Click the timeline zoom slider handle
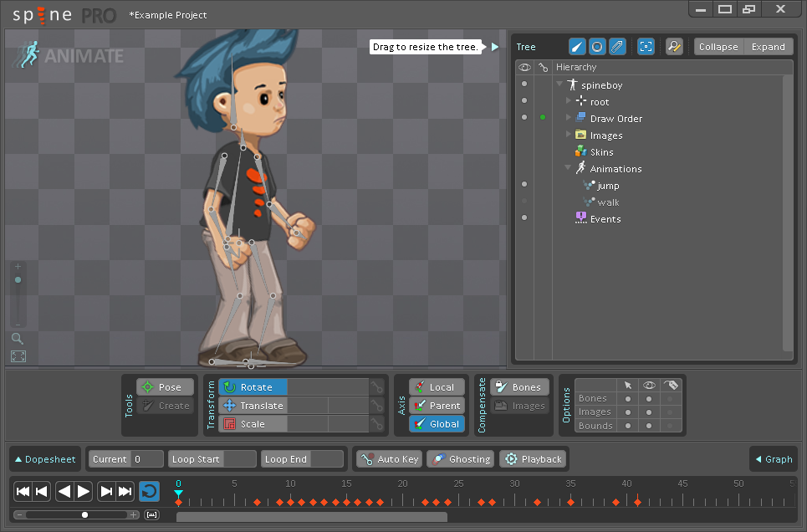Viewport: 807px width, 532px height. pos(84,514)
